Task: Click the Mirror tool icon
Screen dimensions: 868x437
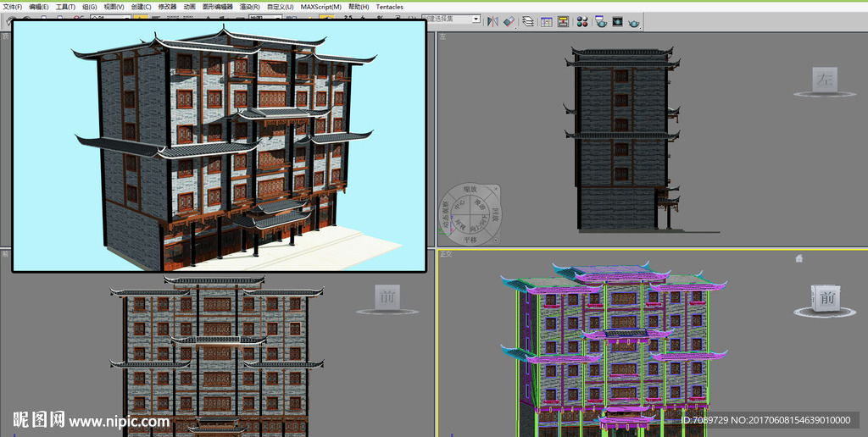Action: (492, 21)
